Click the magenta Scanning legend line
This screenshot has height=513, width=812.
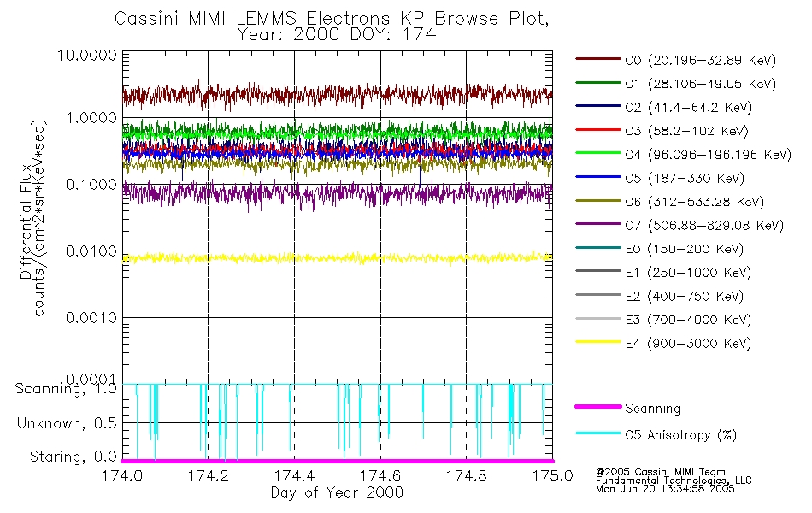pos(597,407)
